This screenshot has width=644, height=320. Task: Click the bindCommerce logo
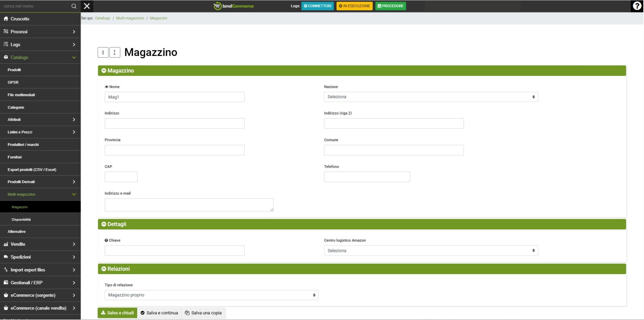[x=234, y=6]
